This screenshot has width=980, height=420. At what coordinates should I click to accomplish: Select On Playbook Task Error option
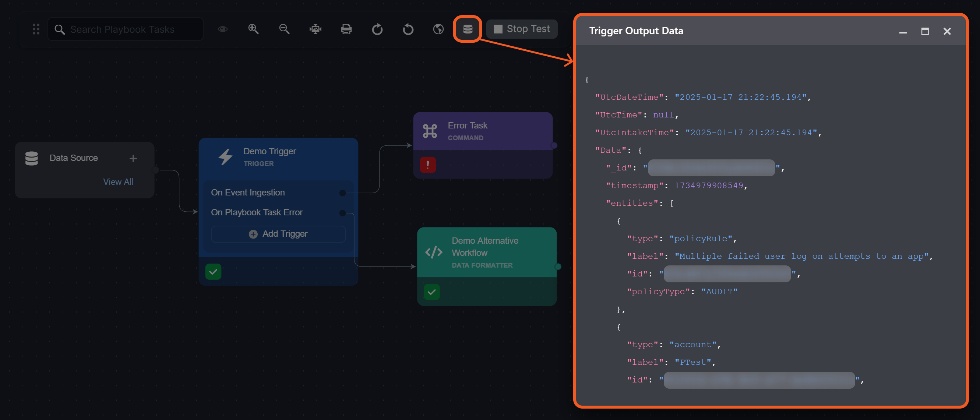click(257, 212)
